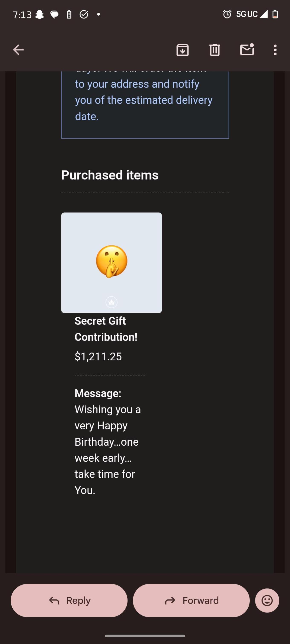Tap the back arrow

(x=18, y=50)
